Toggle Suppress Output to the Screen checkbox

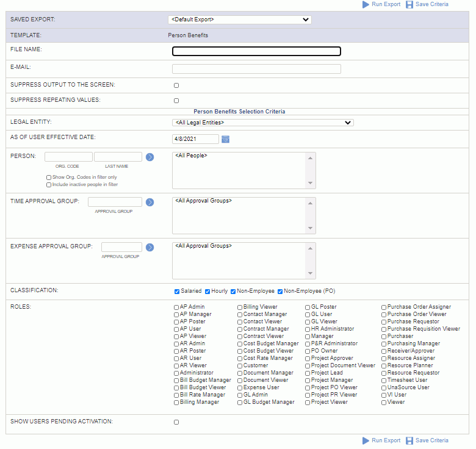(x=176, y=85)
